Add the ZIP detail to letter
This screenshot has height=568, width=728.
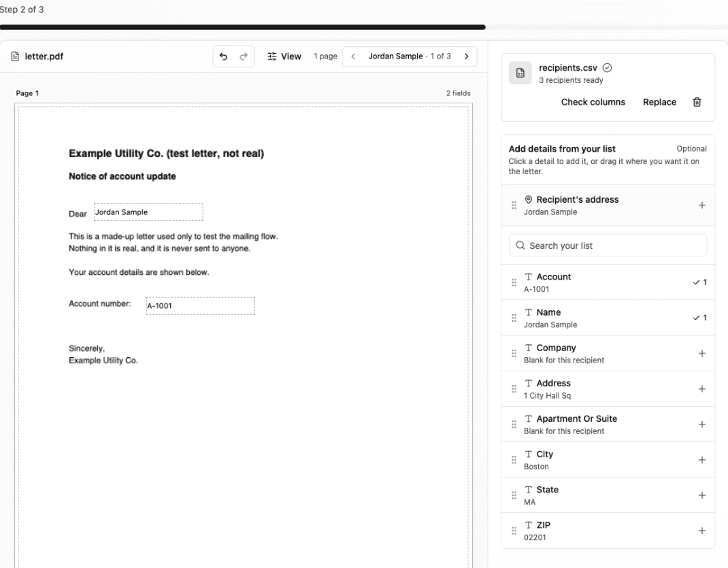tap(702, 531)
